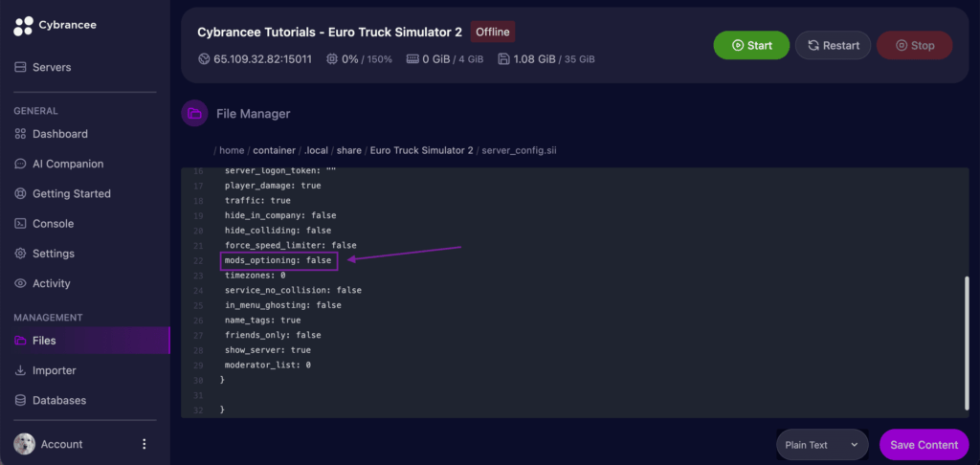Click the memory usage icon
Viewport: 980px width, 465px height.
coord(412,59)
